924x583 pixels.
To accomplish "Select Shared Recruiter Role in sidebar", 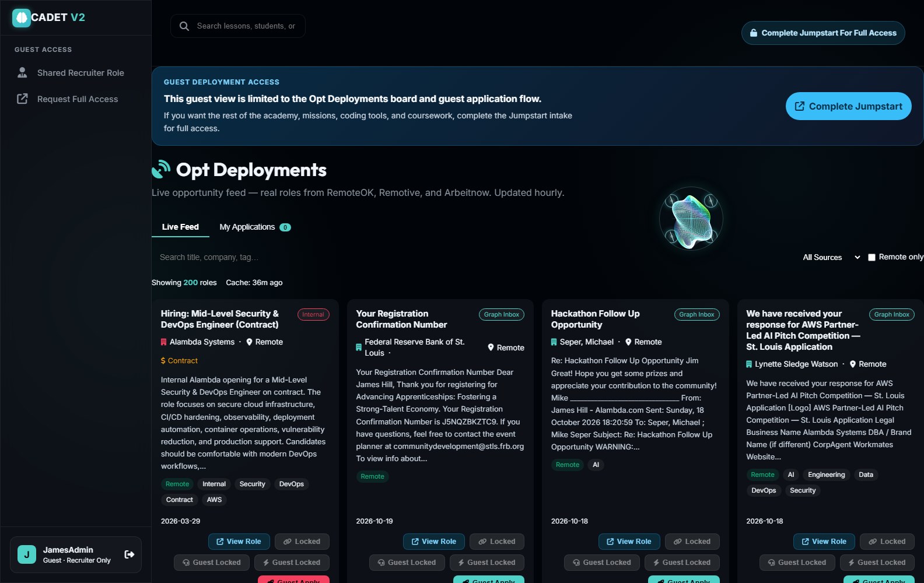I will coord(76,73).
